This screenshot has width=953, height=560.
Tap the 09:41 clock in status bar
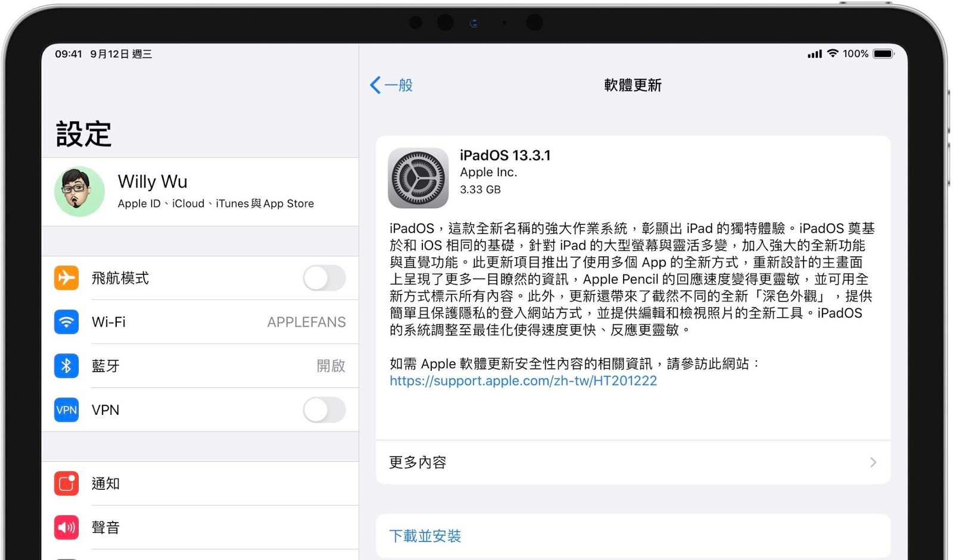pyautogui.click(x=68, y=54)
